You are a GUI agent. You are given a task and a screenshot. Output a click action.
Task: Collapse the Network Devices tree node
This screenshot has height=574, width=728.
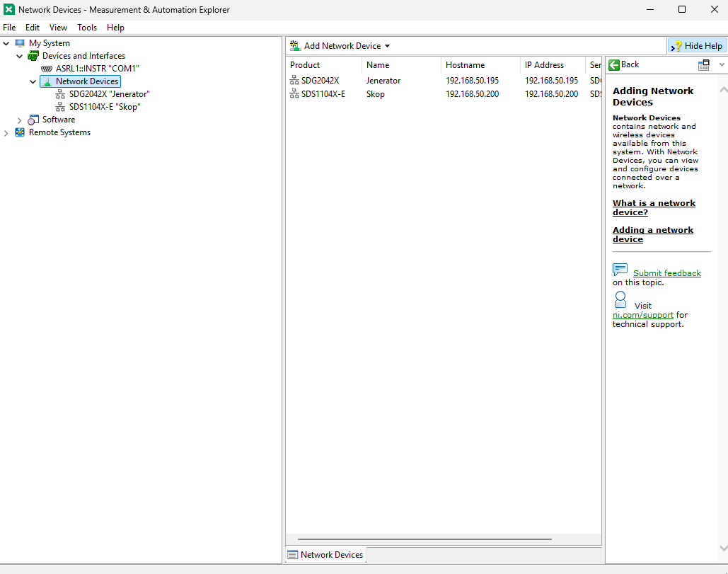click(x=33, y=81)
